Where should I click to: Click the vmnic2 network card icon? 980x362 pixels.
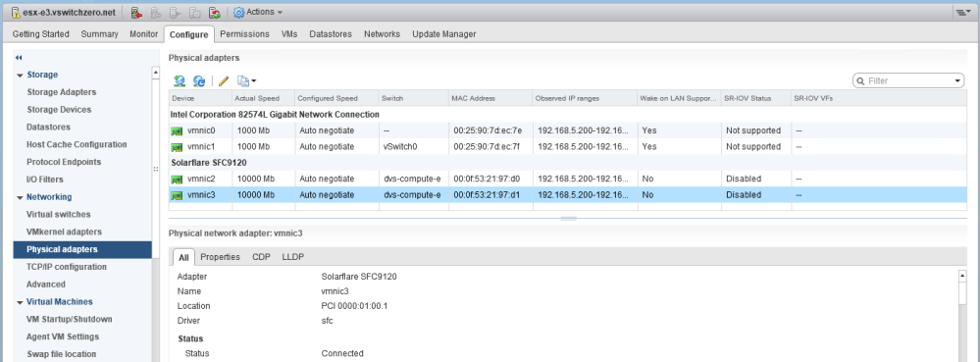[x=177, y=179]
